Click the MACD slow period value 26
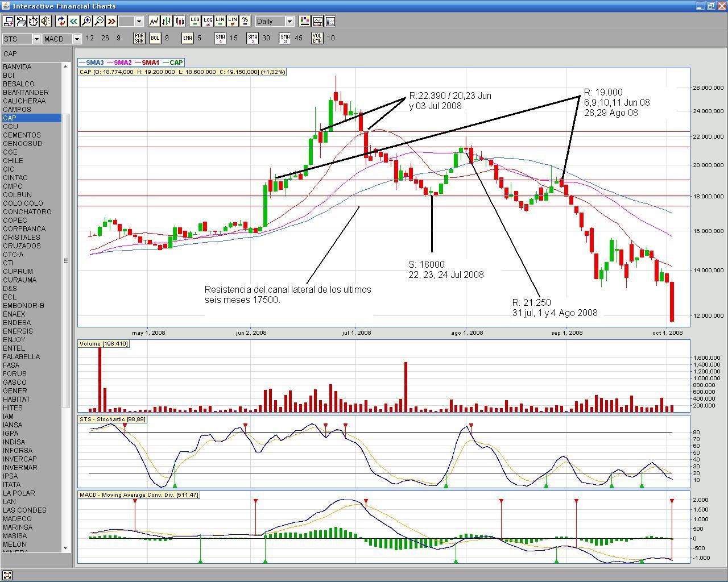This screenshot has width=728, height=582. point(105,38)
